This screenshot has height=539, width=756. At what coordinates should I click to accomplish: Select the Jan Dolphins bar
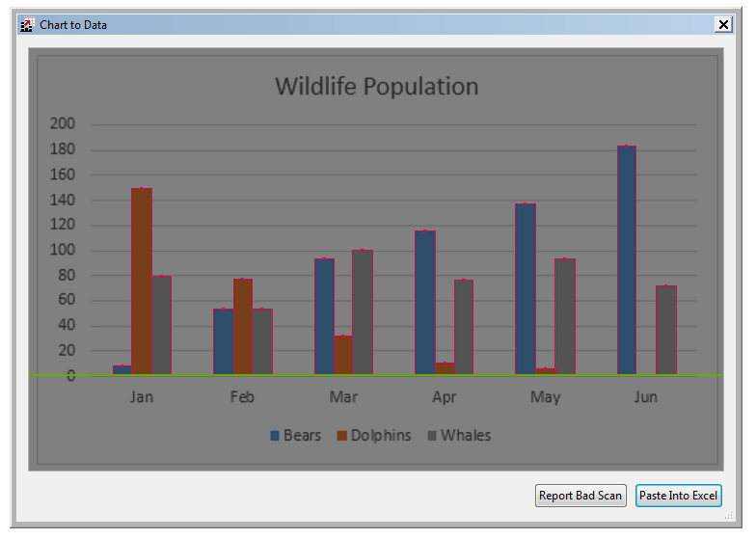(142, 282)
